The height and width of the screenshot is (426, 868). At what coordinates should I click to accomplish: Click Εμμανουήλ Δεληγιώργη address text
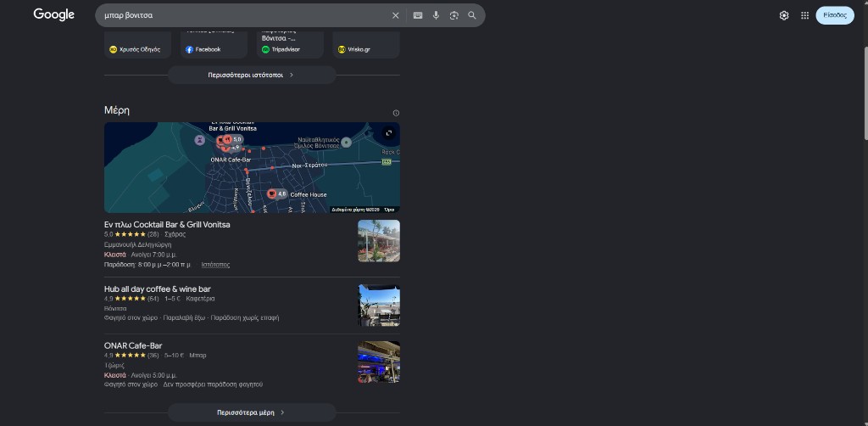138,244
